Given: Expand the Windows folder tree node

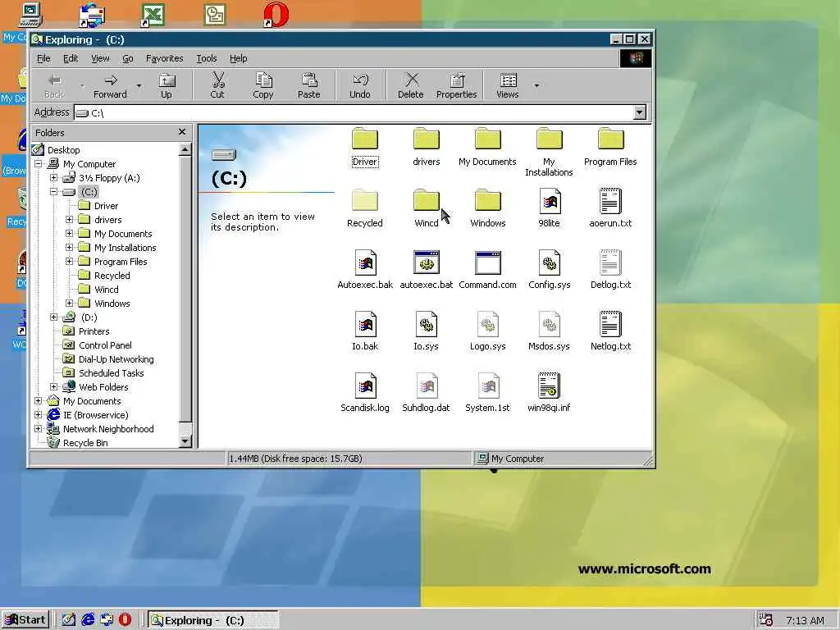Looking at the screenshot, I should (69, 304).
